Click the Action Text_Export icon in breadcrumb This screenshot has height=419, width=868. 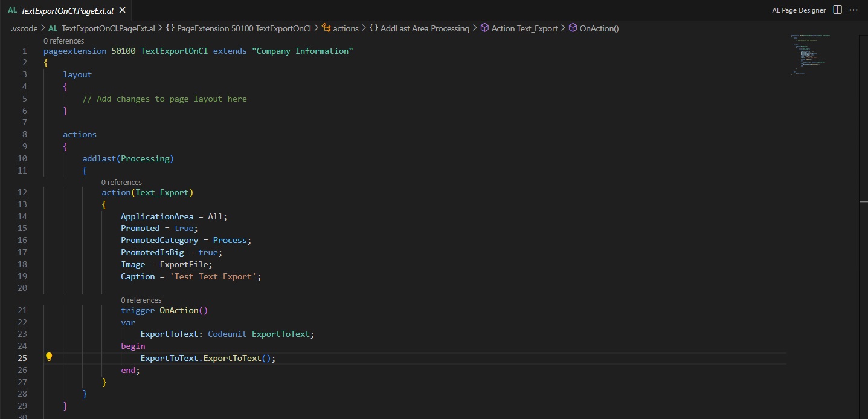(x=484, y=28)
